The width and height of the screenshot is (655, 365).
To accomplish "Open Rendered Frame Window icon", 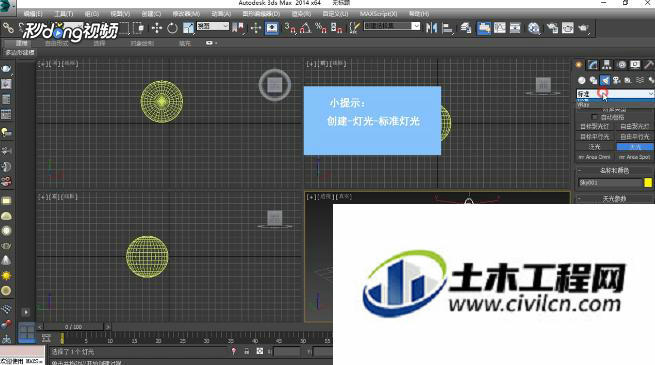I will pyautogui.click(x=567, y=28).
